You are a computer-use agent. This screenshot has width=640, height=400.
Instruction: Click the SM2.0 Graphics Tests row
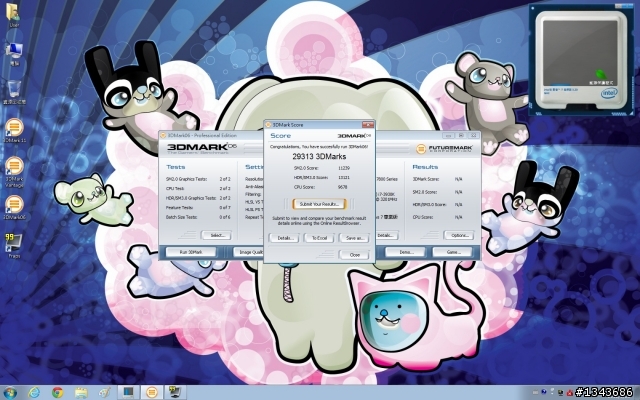(198, 179)
